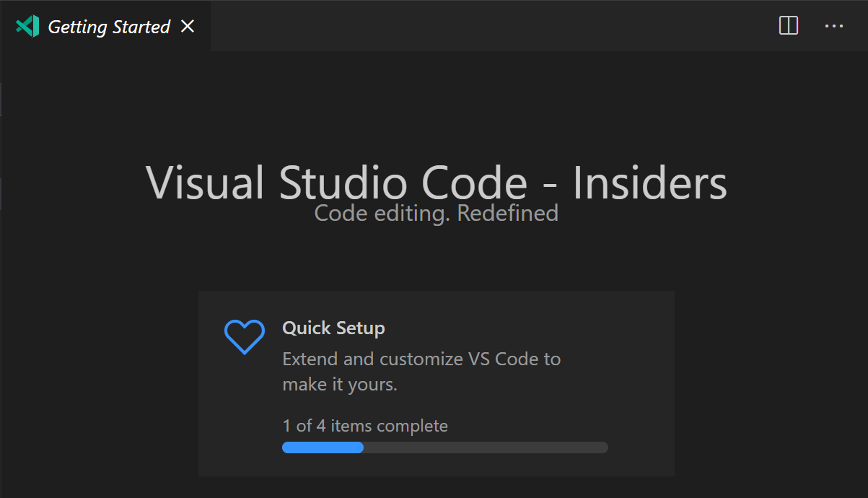Click the VS Code Insiders logo in tab
Viewport: 868px width, 498px height.
tap(27, 27)
